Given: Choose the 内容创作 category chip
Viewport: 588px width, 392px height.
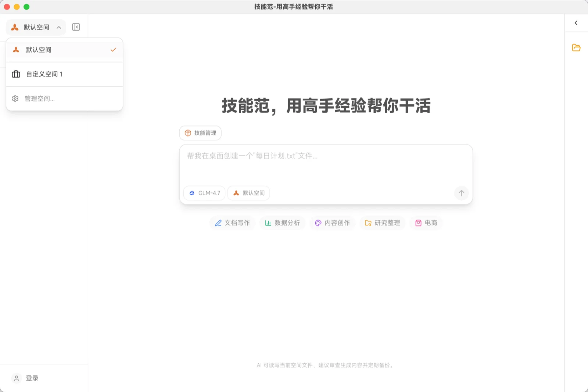Looking at the screenshot, I should (x=332, y=223).
